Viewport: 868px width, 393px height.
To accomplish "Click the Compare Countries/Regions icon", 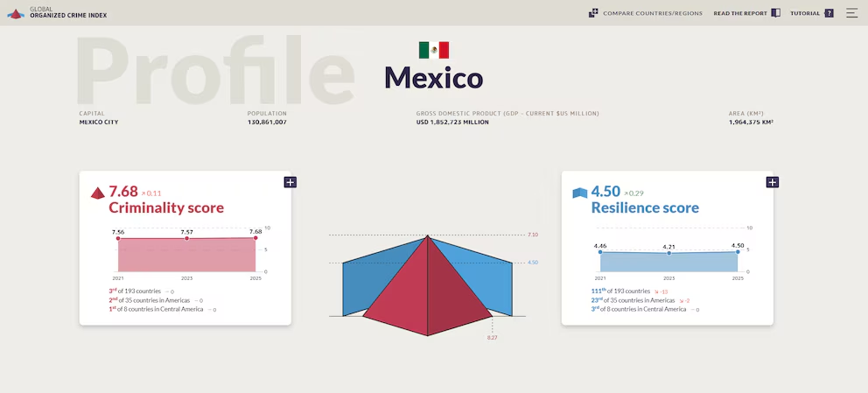I will 593,13.
